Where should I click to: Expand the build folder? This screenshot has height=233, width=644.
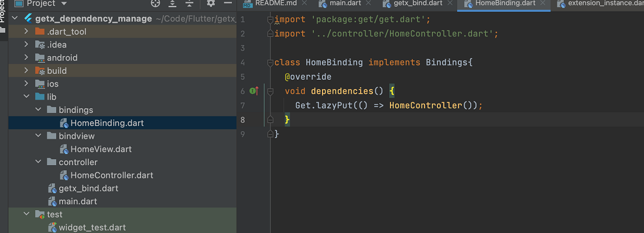[x=27, y=71]
